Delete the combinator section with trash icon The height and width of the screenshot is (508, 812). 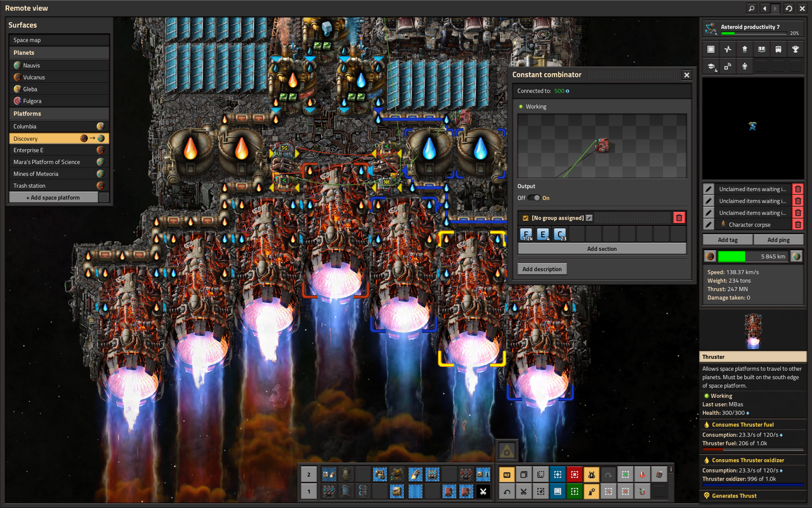(679, 218)
